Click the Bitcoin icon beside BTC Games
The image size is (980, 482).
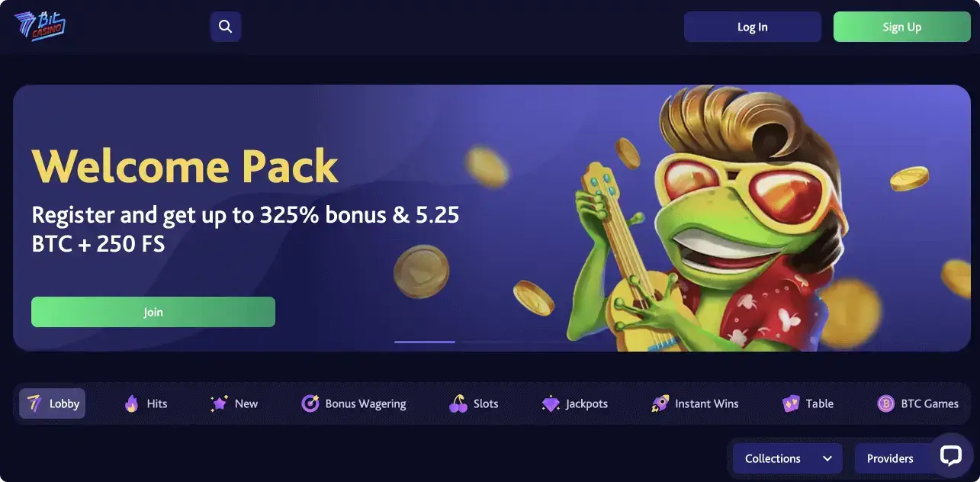[x=885, y=403]
